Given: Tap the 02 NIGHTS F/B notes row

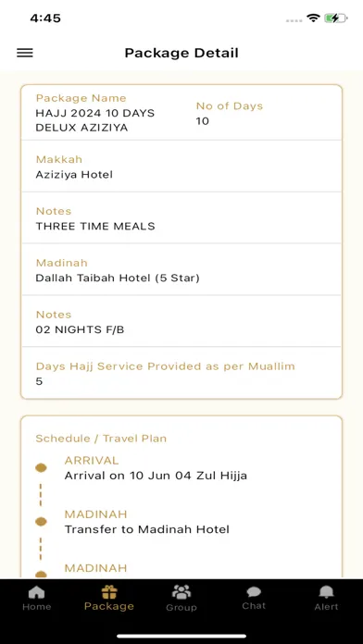Looking at the screenshot, I should click(x=181, y=322).
